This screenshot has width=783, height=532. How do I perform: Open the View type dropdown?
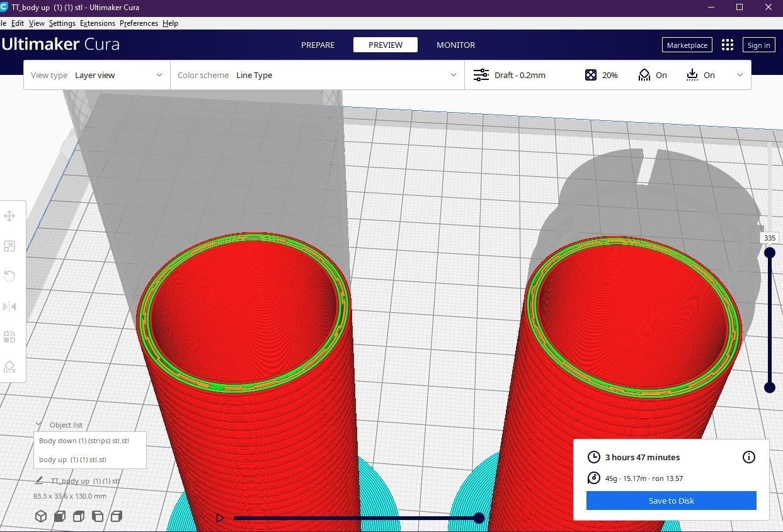tap(97, 75)
